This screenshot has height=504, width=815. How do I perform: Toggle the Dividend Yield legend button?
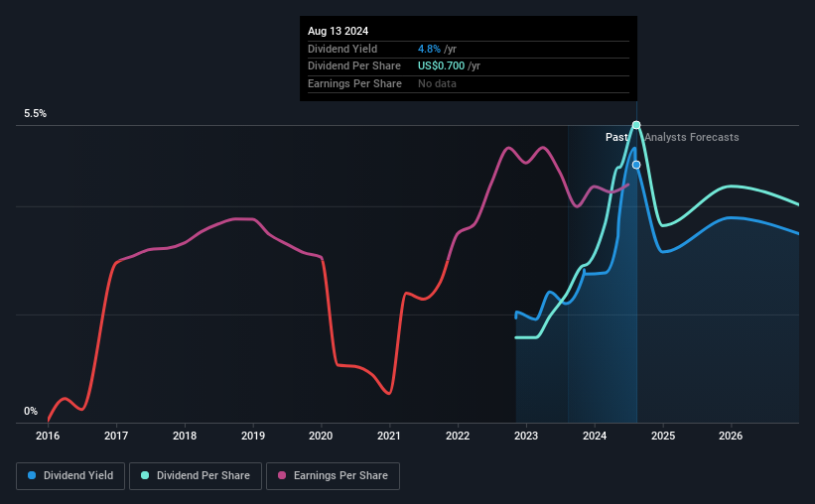click(70, 476)
